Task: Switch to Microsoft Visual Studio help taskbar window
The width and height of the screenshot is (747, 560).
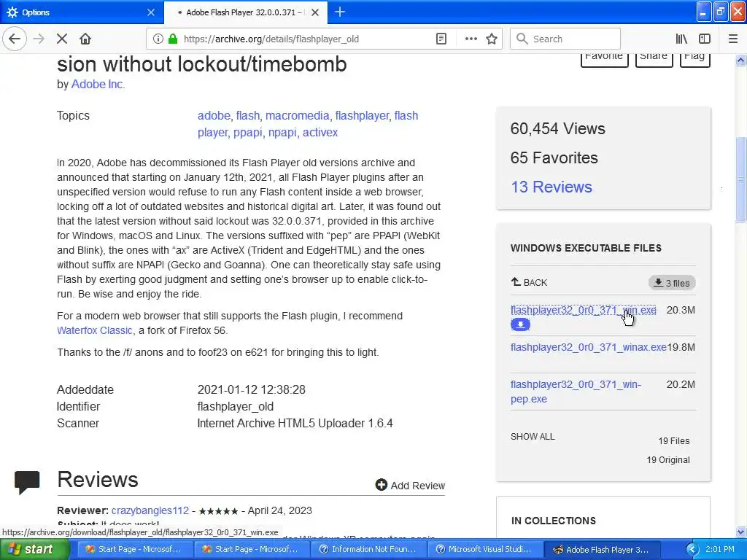Action: tap(484, 549)
